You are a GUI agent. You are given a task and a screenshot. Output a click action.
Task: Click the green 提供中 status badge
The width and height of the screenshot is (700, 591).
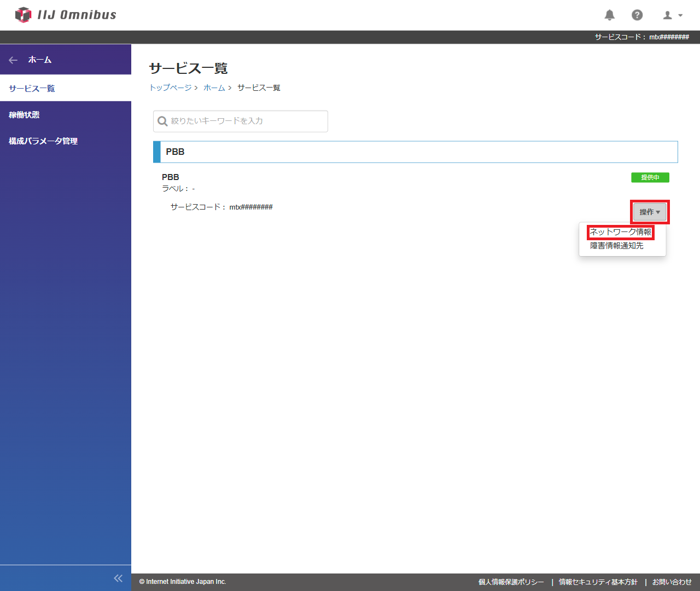click(x=650, y=177)
